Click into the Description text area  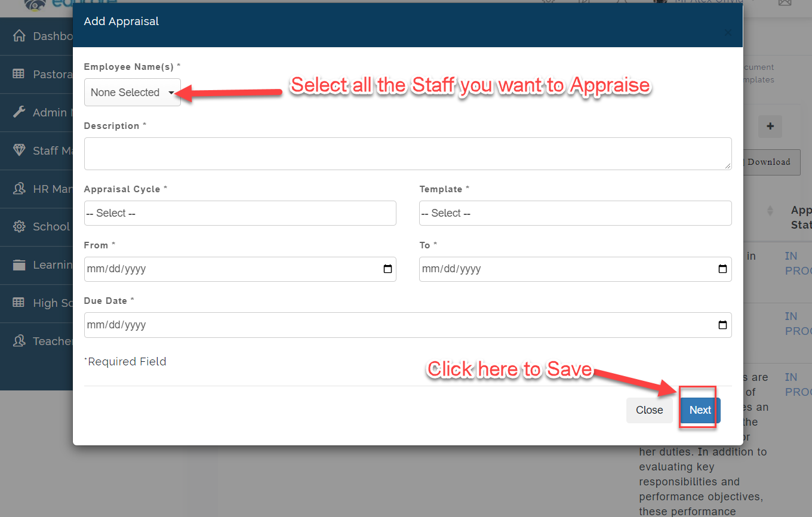click(x=408, y=153)
